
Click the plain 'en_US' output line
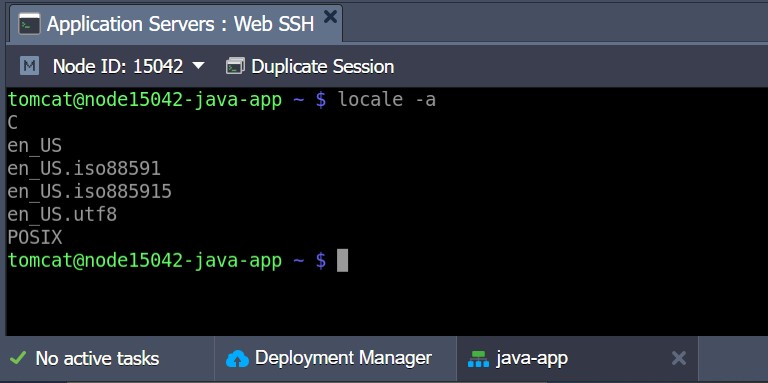click(x=35, y=145)
